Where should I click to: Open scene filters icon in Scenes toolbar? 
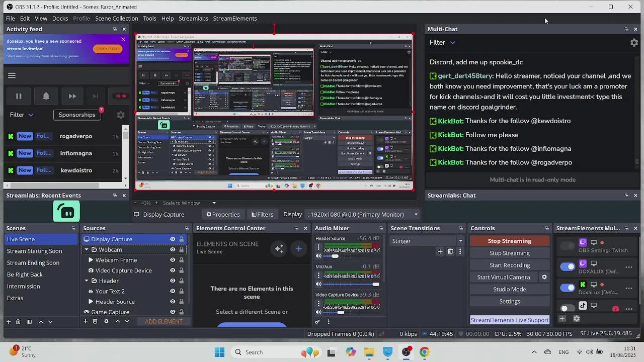pos(29,322)
